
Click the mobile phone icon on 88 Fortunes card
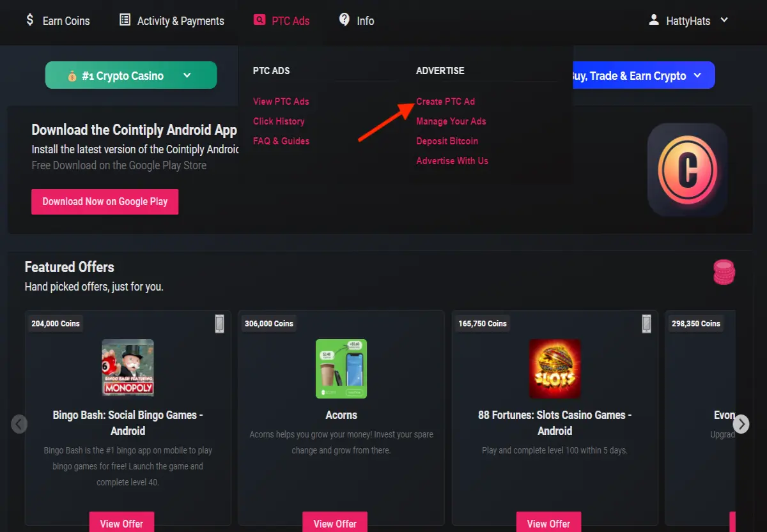coord(646,324)
